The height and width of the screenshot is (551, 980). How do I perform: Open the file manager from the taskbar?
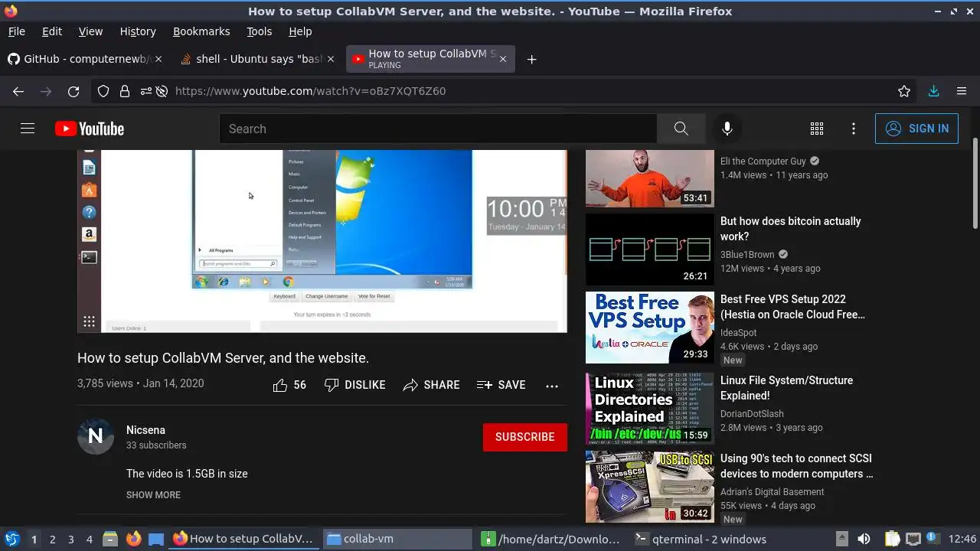[110, 539]
